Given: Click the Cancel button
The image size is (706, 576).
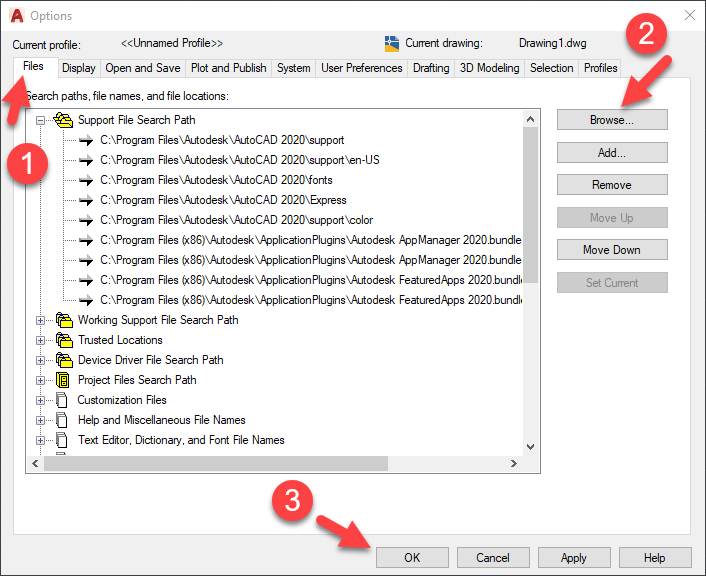Looking at the screenshot, I should pyautogui.click(x=493, y=558).
